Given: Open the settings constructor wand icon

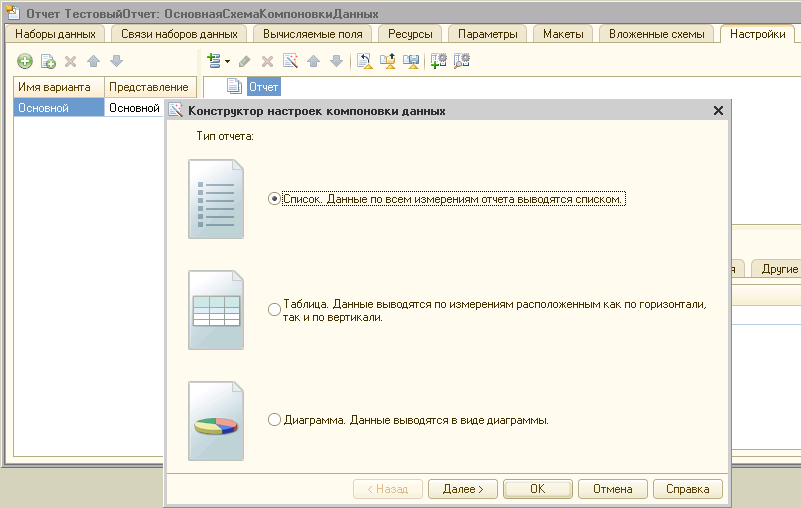Looking at the screenshot, I should (x=291, y=61).
